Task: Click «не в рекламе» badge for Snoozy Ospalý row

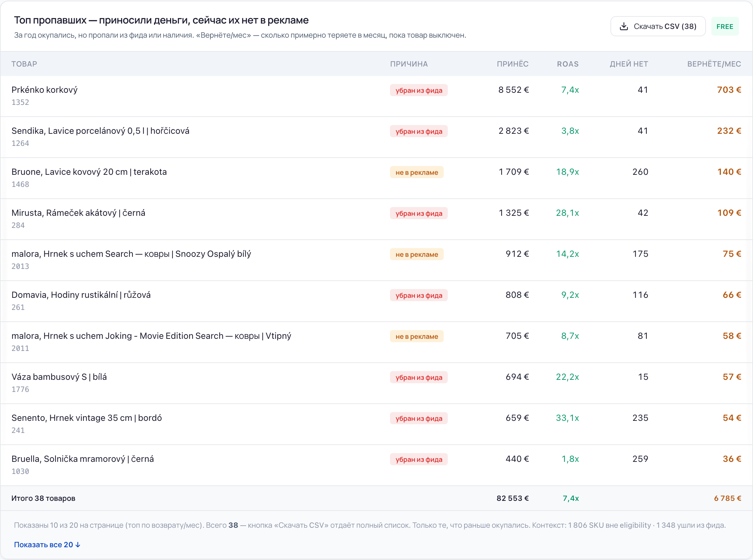Action: coord(417,254)
